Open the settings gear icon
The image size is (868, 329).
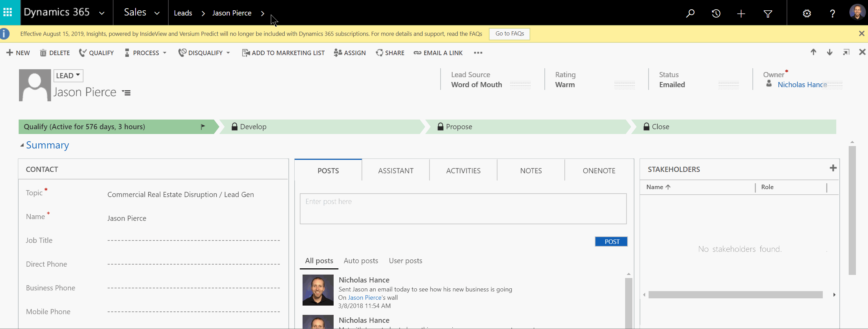click(x=807, y=13)
